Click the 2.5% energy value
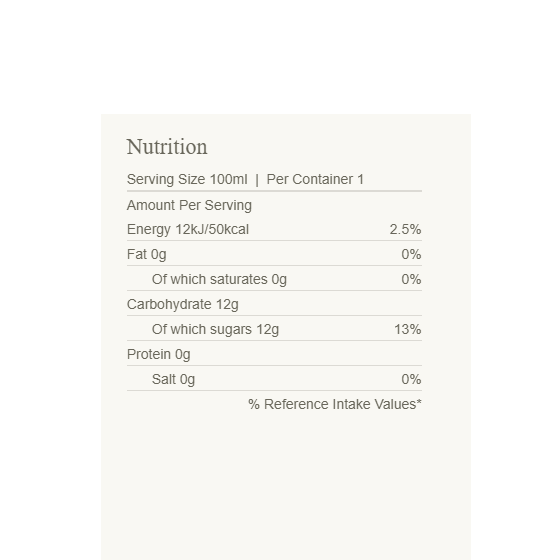The height and width of the screenshot is (560, 560). [x=405, y=229]
